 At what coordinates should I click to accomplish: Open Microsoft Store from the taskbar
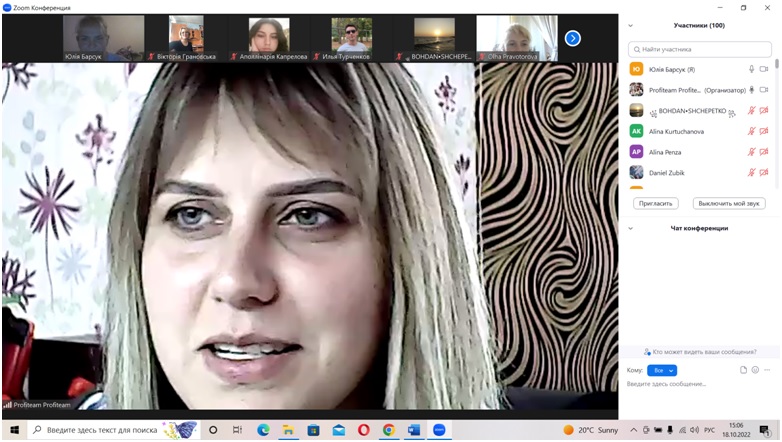313,430
